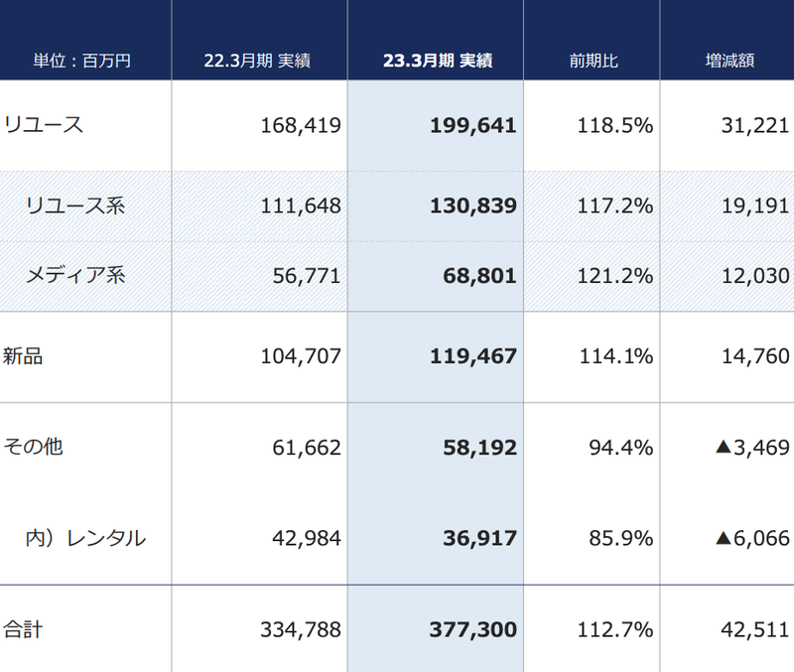Click the bold value 68,801
This screenshot has height=672, width=794.
pos(479,276)
